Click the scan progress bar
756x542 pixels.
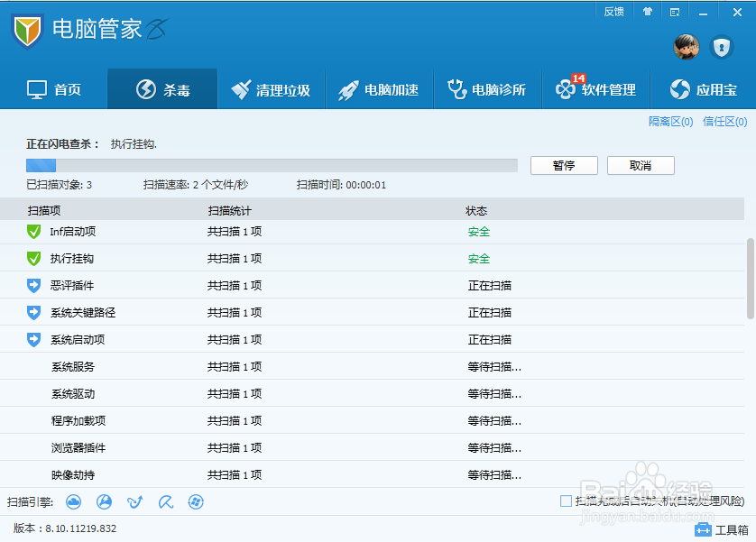tap(272, 165)
